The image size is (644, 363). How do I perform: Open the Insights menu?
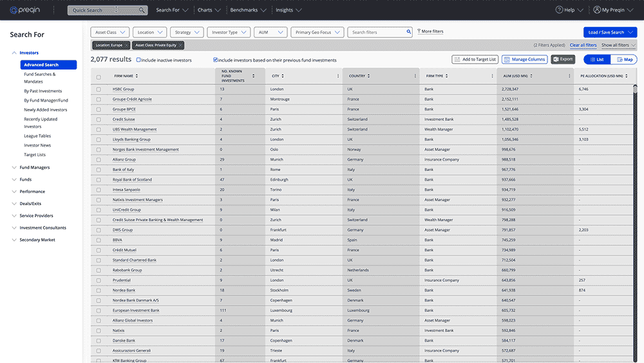click(x=289, y=10)
